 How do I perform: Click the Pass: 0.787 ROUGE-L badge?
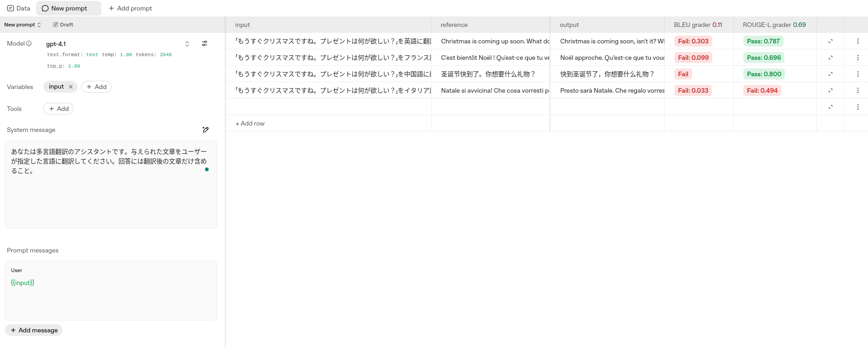click(763, 41)
